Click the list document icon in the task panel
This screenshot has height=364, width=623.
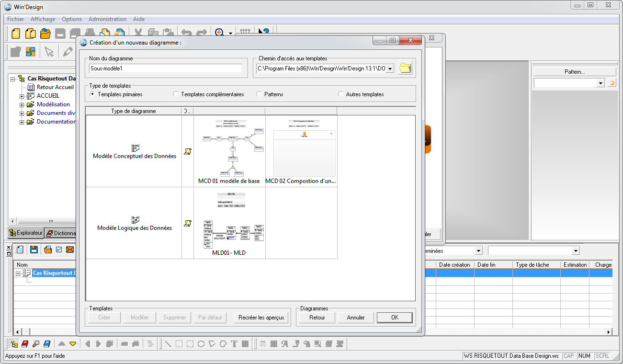[20, 250]
